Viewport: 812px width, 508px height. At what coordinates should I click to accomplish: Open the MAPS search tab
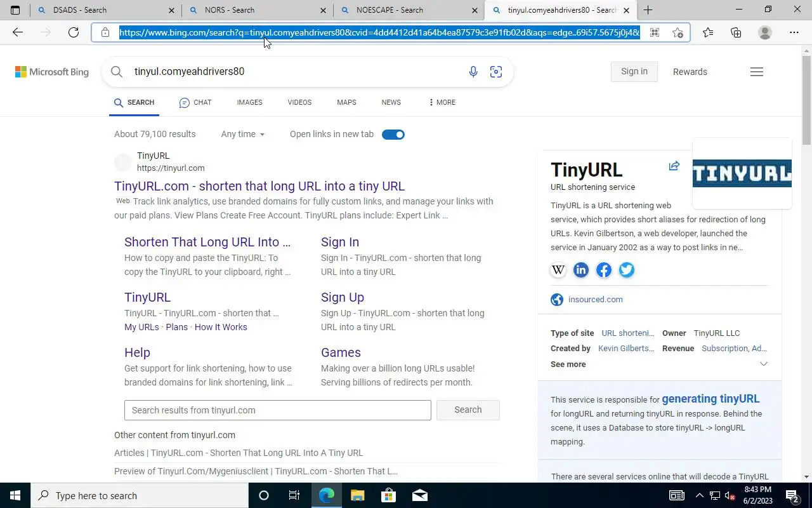pos(346,102)
